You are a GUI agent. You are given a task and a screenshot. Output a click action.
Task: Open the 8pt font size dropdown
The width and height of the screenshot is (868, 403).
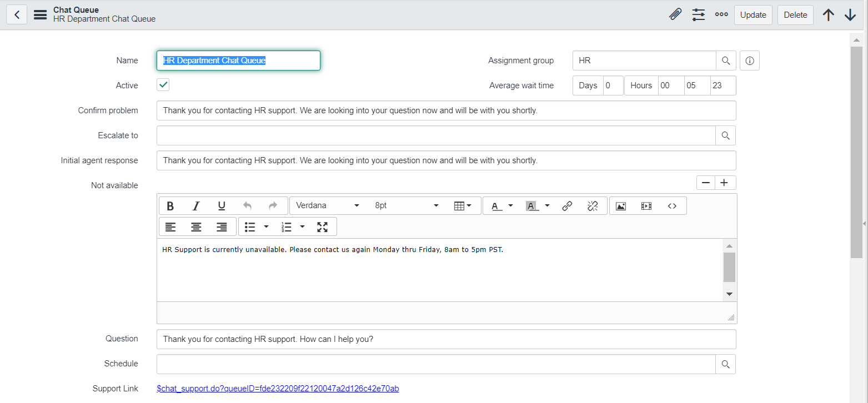(407, 206)
